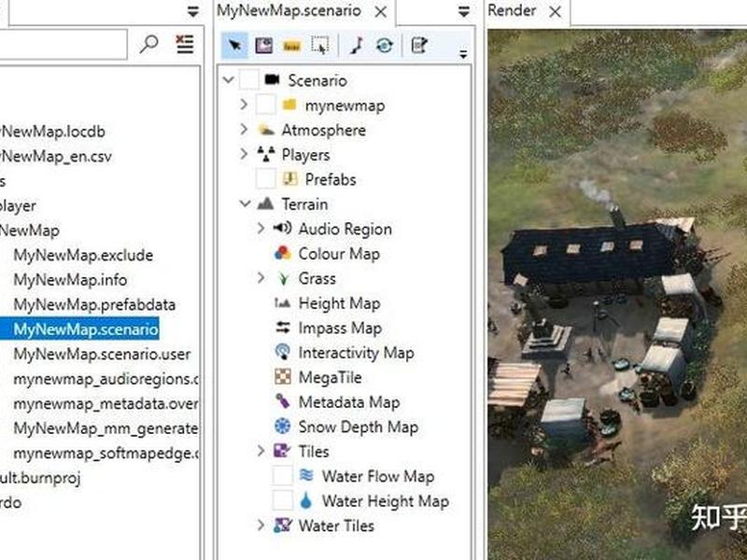Select MyNewMap.info file
The width and height of the screenshot is (747, 560).
(70, 280)
